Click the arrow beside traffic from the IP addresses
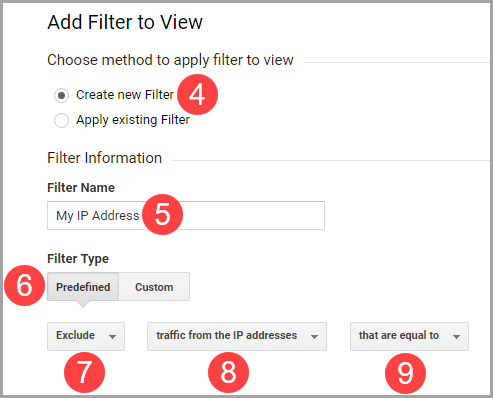The width and height of the screenshot is (493, 398). 314,337
